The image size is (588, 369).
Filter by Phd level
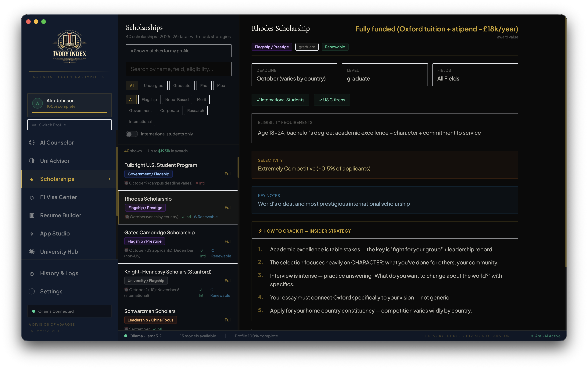pyautogui.click(x=204, y=85)
